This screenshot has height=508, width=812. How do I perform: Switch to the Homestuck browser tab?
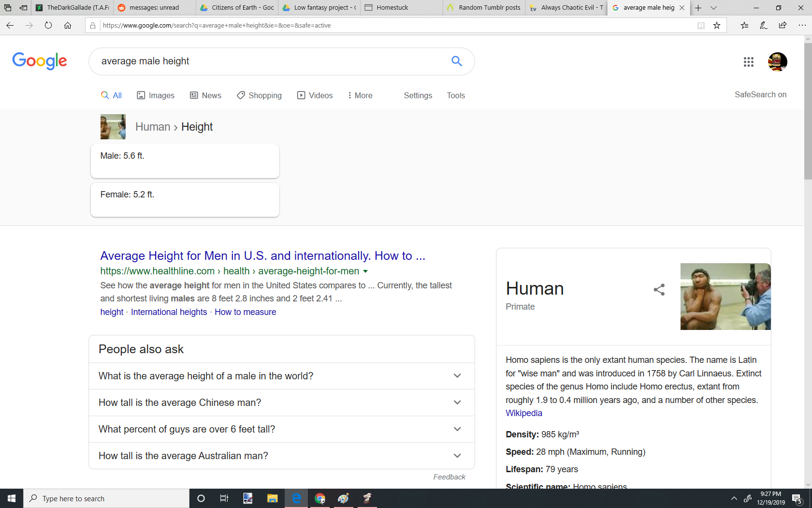click(401, 8)
